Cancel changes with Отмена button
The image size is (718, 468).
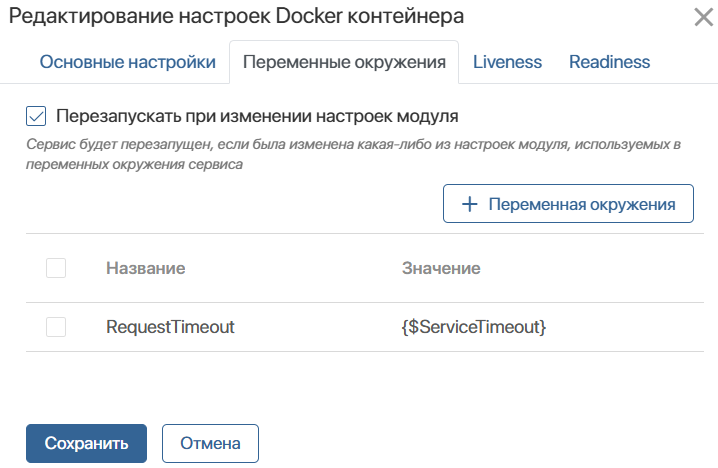coord(210,443)
